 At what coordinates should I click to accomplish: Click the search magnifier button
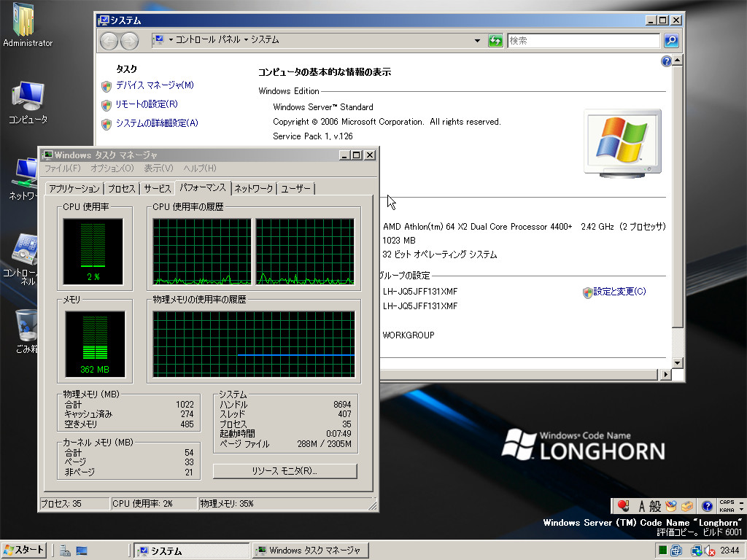click(671, 41)
